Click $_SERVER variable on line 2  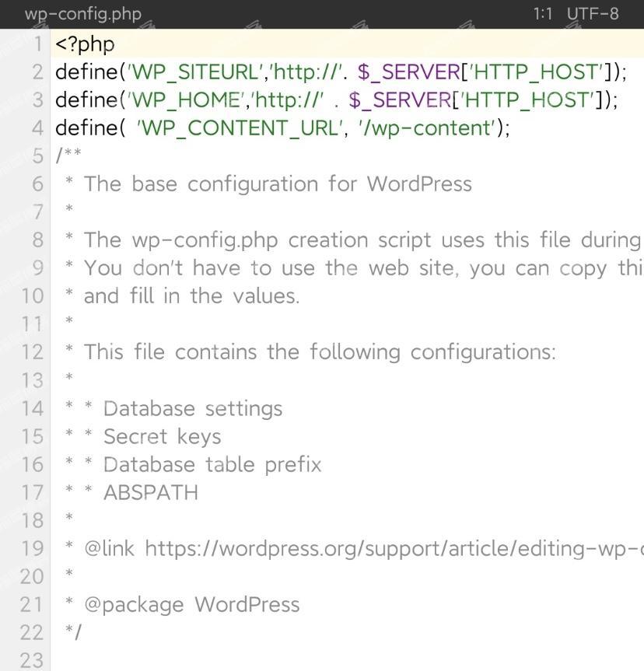409,72
